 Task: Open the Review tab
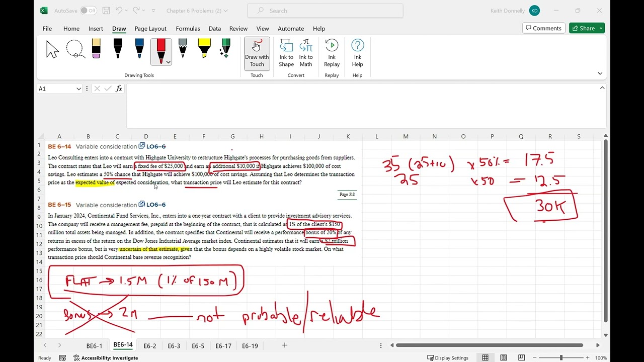[238, 29]
